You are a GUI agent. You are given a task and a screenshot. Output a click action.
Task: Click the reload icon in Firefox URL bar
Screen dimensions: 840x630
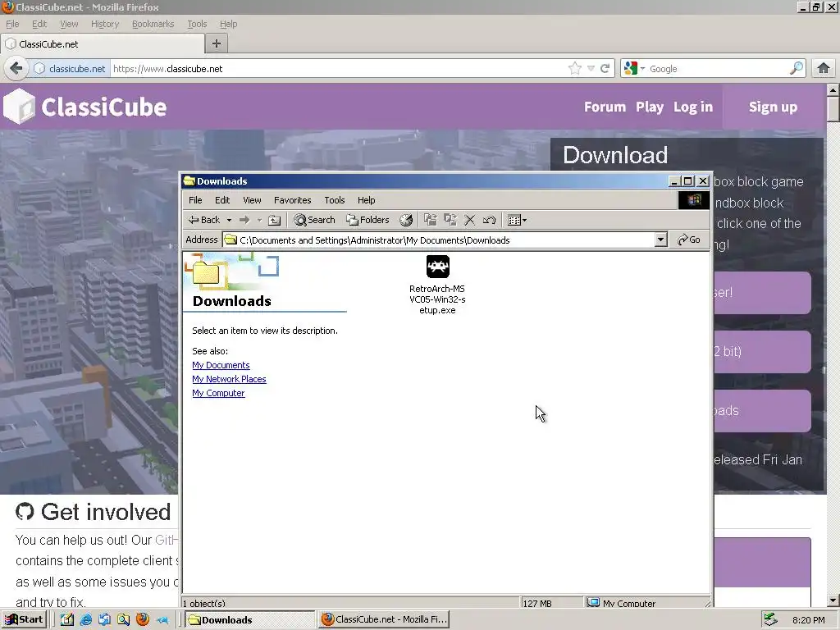coord(605,68)
